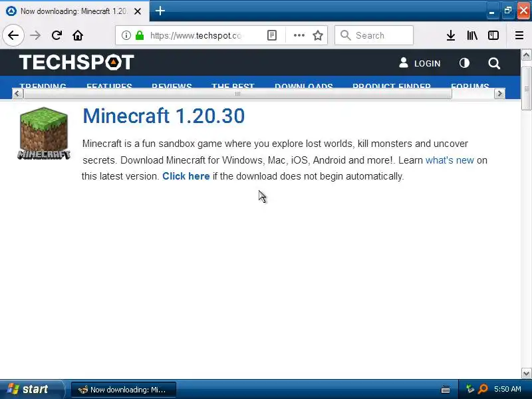
Task: Open a new tab with plus button
Action: point(160,11)
